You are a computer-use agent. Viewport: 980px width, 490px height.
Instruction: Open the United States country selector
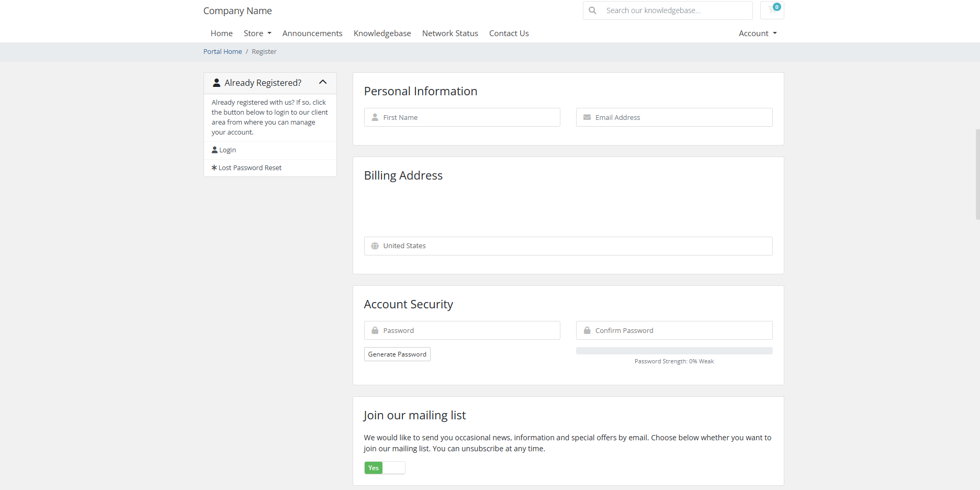[x=568, y=246]
